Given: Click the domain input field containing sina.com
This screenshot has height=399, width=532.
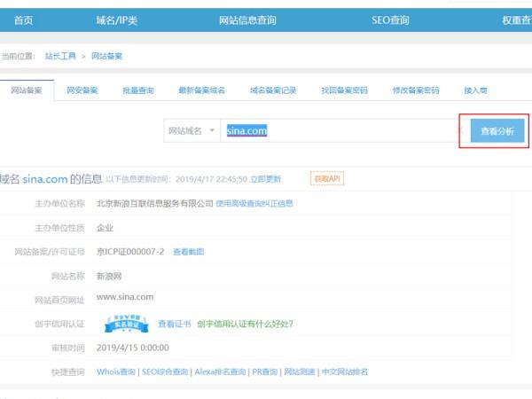Looking at the screenshot, I should pyautogui.click(x=337, y=131).
